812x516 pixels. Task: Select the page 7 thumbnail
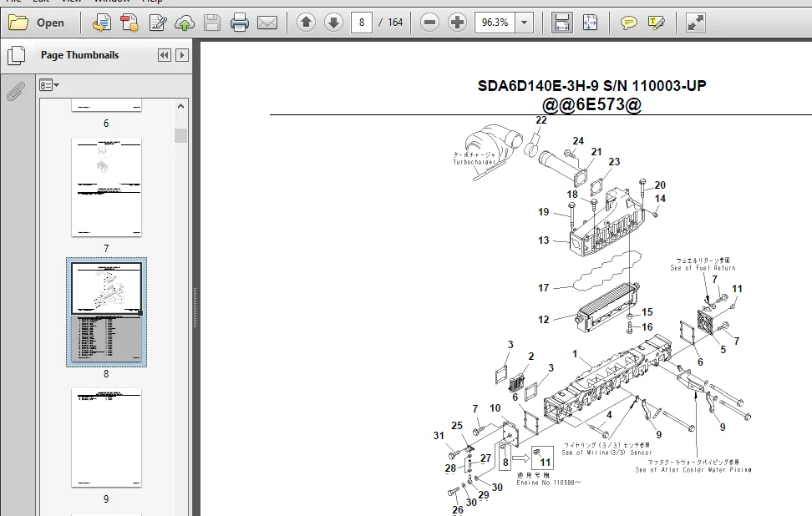(106, 187)
